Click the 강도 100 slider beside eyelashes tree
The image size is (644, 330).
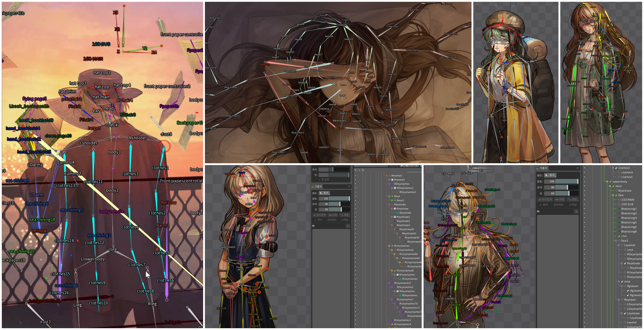click(334, 199)
